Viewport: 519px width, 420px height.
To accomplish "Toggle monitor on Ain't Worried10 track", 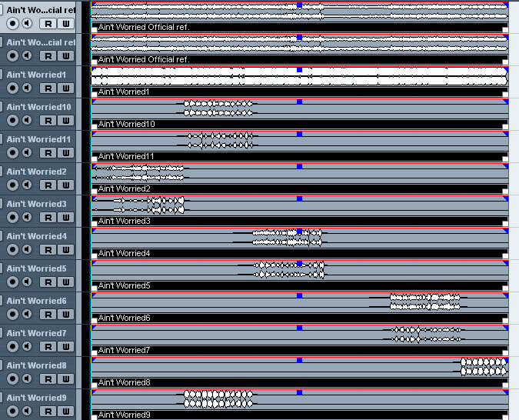I will [x=27, y=120].
